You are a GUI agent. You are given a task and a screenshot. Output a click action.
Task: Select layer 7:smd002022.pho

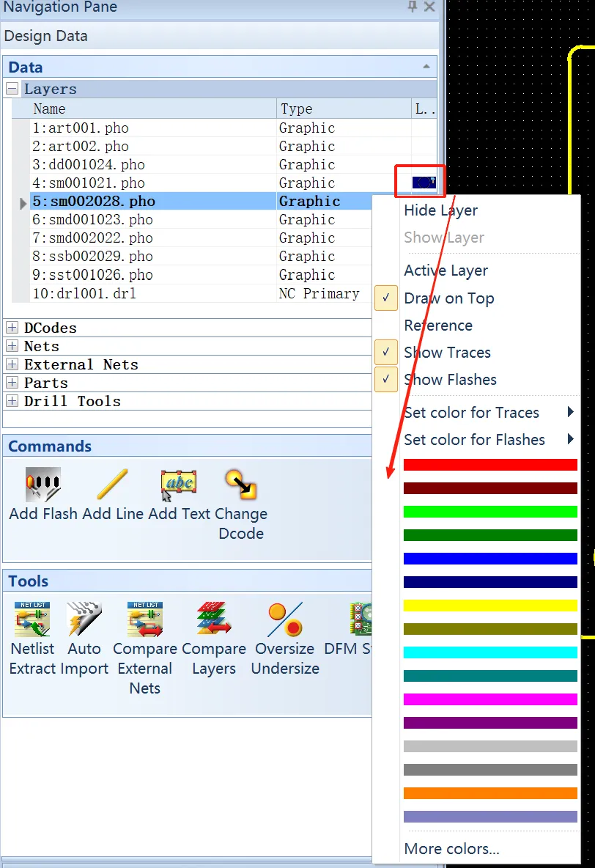coord(92,238)
